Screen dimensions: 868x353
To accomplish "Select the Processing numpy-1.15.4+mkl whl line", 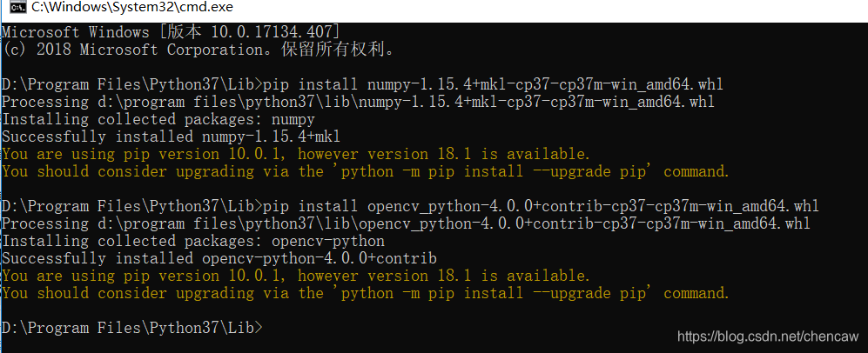I will click(x=358, y=103).
